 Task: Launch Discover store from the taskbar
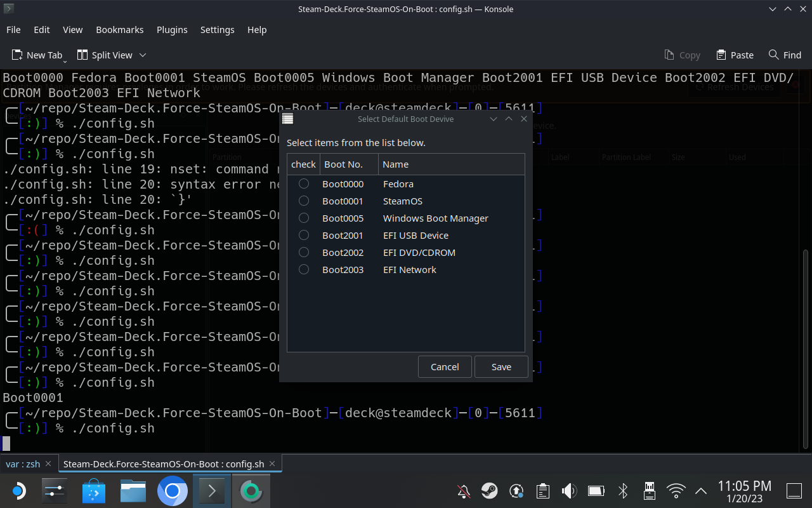pos(94,491)
